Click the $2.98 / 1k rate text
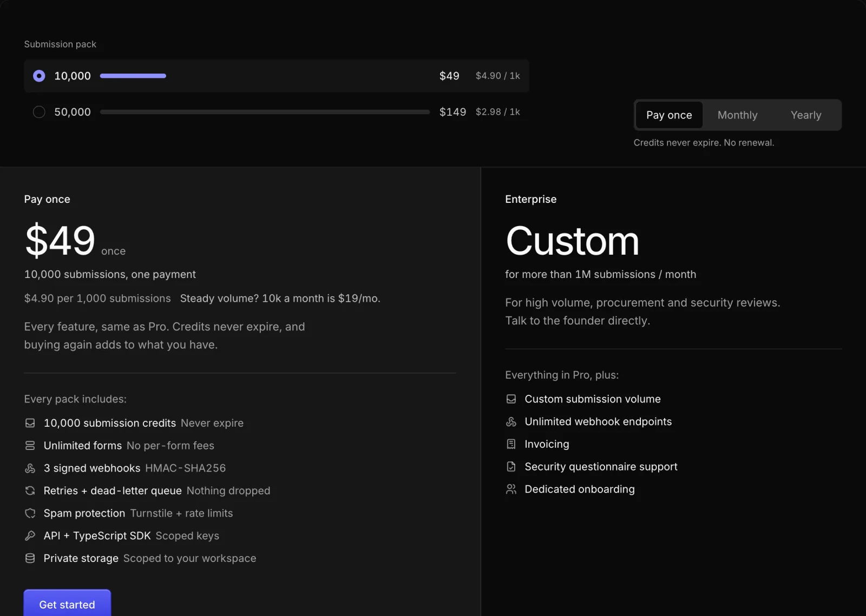This screenshot has height=616, width=866. [x=497, y=112]
